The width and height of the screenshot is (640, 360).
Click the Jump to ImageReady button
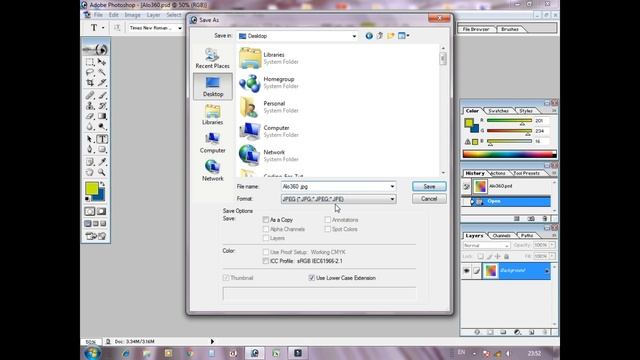(x=96, y=236)
